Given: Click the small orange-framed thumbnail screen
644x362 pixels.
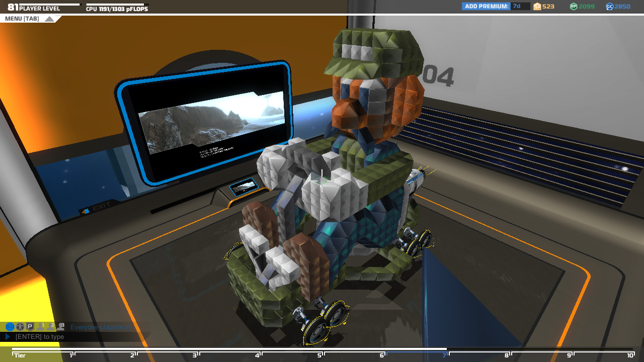Looking at the screenshot, I should (245, 187).
